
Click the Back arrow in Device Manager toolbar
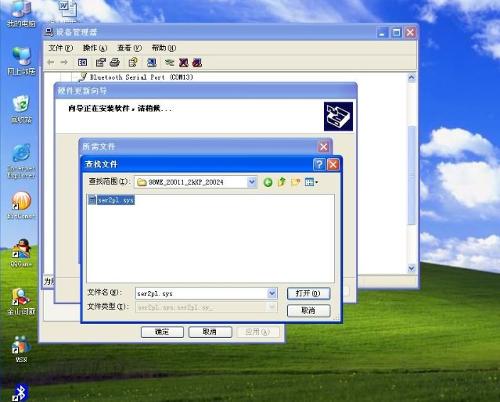click(x=51, y=62)
